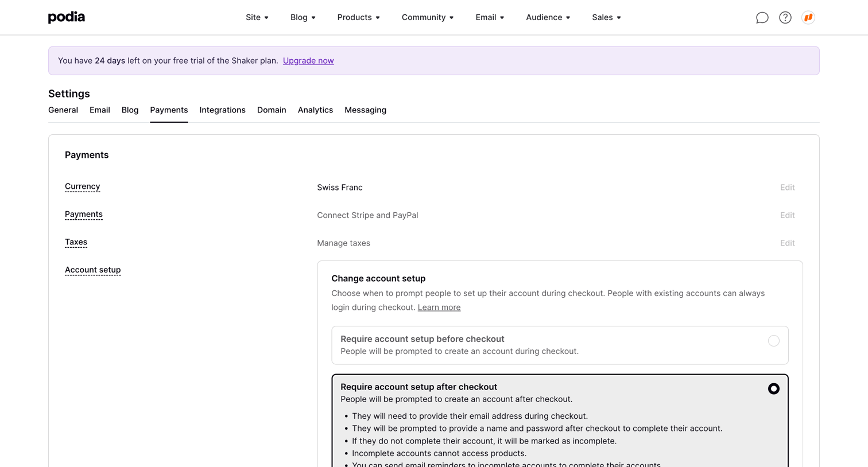
Task: Click the Podia logo
Action: [x=67, y=17]
